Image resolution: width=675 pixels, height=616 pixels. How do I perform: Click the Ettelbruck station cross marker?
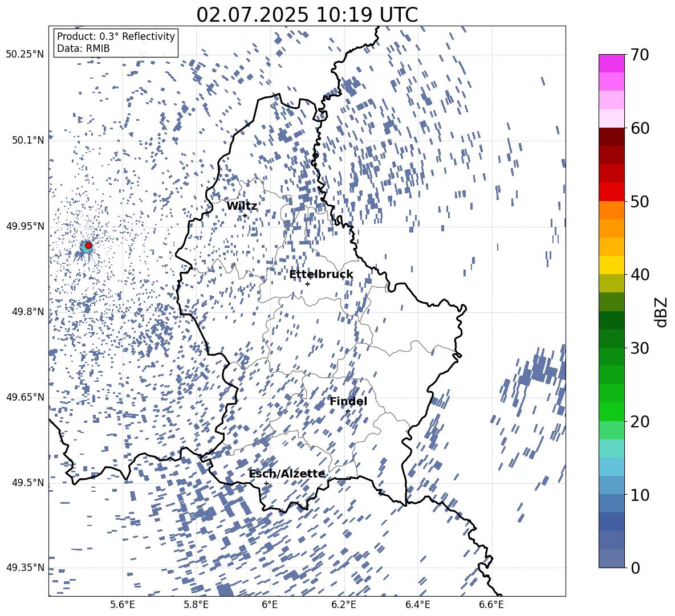[307, 284]
